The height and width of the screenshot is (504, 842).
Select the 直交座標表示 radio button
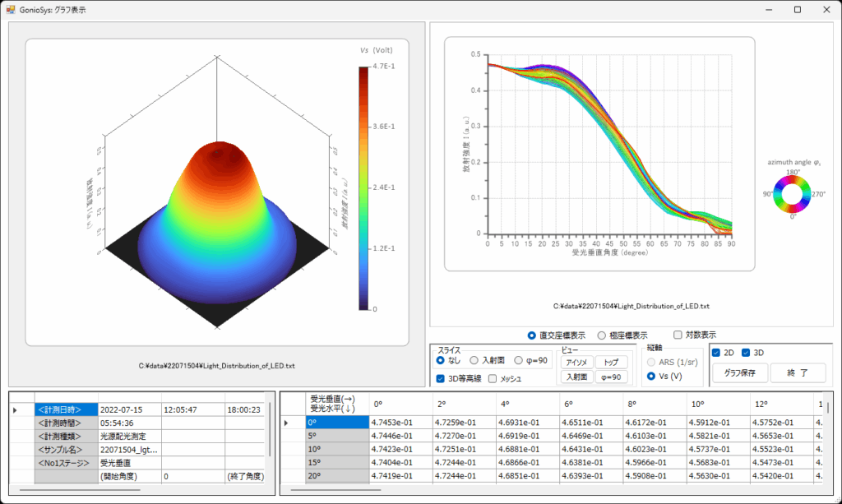(x=532, y=335)
